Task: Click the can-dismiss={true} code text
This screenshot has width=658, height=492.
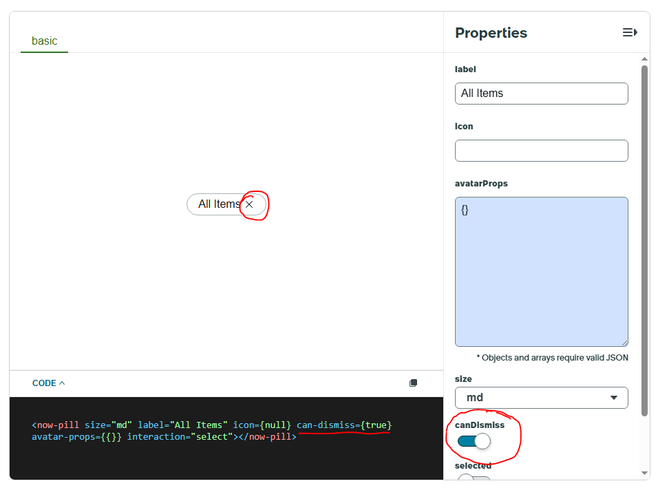Action: coord(344,425)
